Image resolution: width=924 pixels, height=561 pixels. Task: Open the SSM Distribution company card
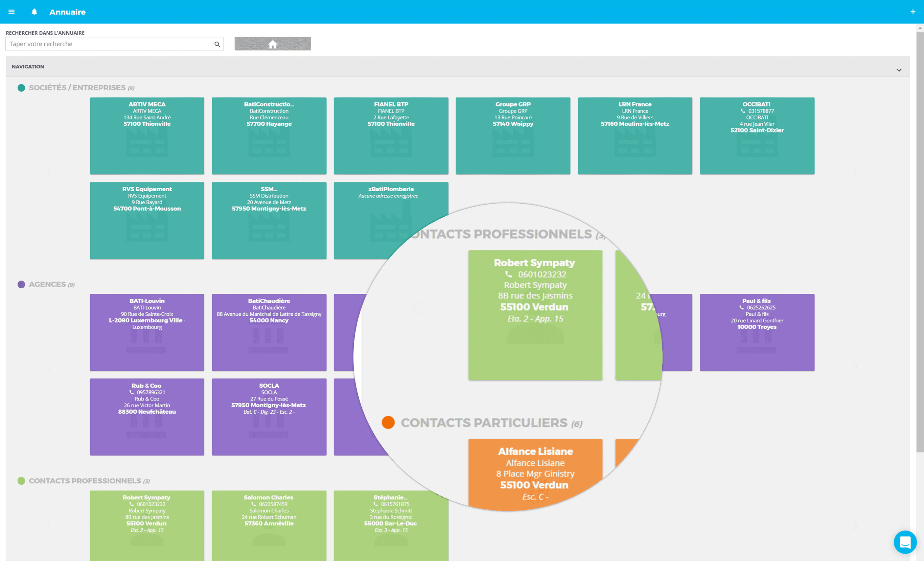point(269,221)
